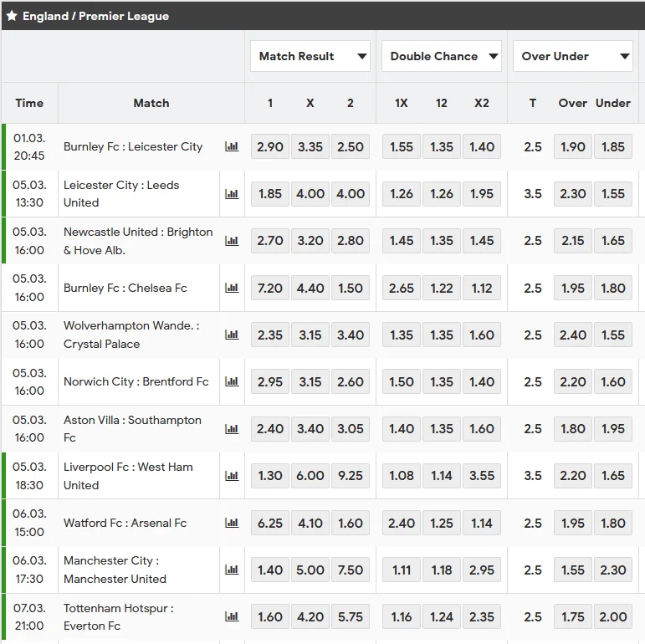
Task: Open statistics icon for Wolverhampton : Crystal Palace
Action: tap(232, 335)
